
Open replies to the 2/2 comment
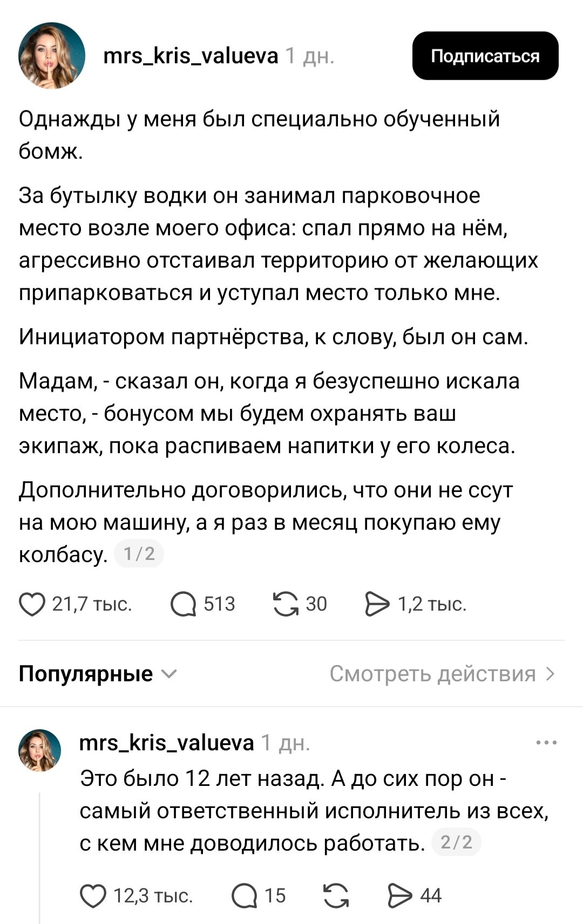(x=245, y=896)
